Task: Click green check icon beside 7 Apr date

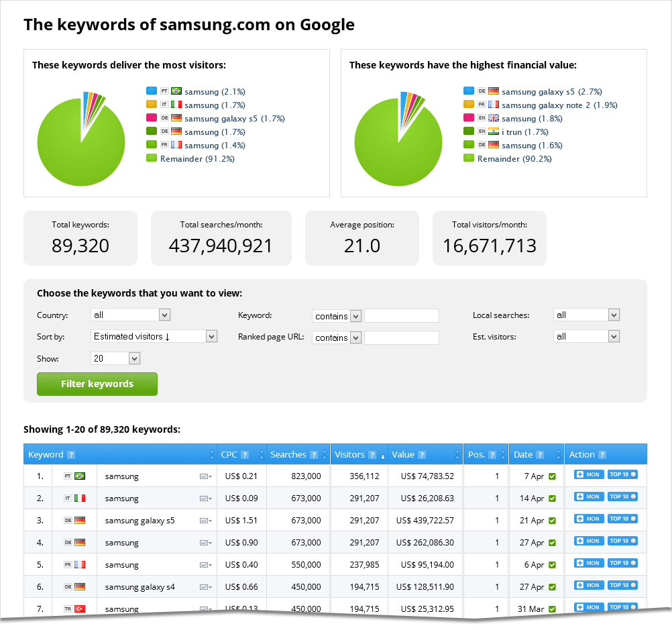Action: [x=552, y=476]
